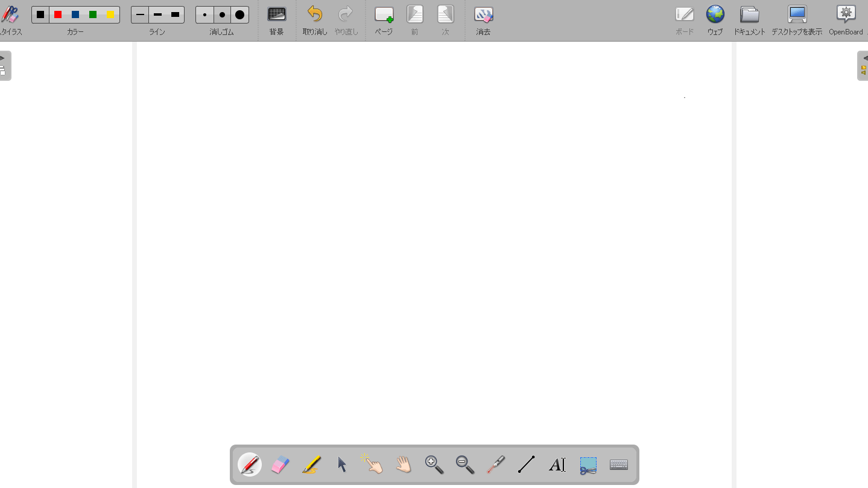Viewport: 868px width, 488px height.
Task: Pick the yellow pen color
Action: point(111,14)
